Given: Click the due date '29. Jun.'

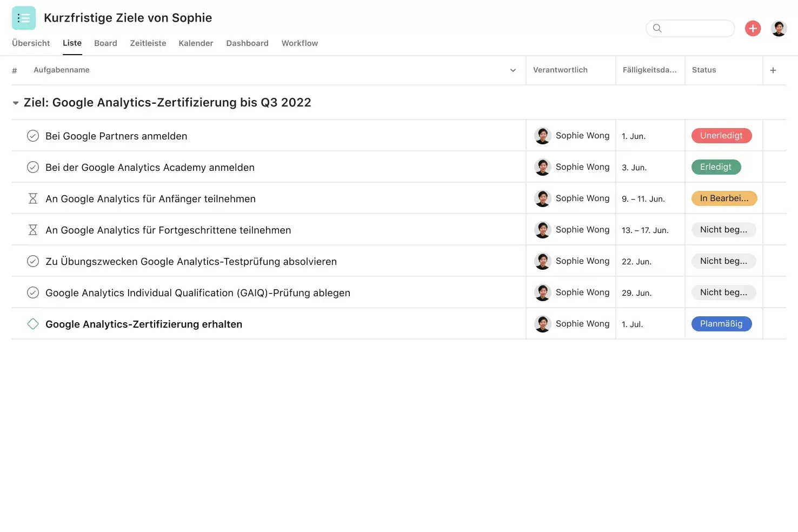Looking at the screenshot, I should click(636, 293).
